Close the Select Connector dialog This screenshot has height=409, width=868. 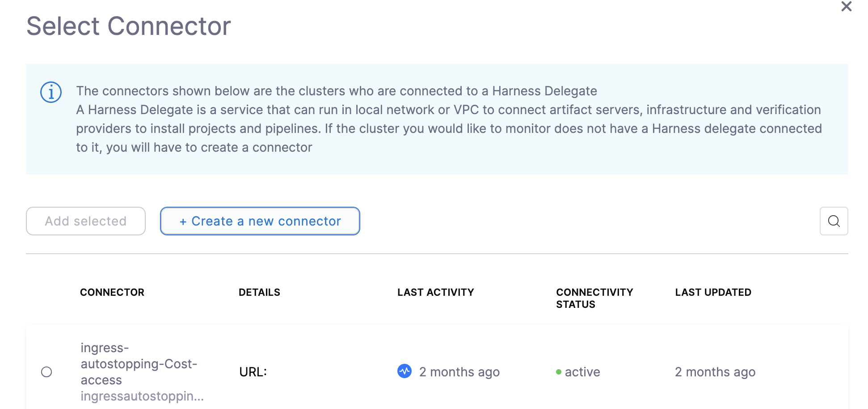pos(846,6)
